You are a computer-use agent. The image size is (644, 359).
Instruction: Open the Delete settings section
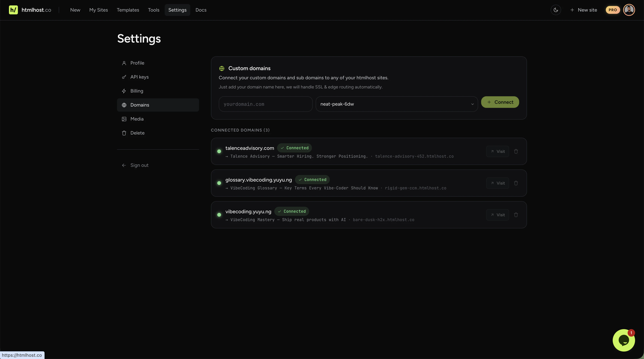pos(158,133)
